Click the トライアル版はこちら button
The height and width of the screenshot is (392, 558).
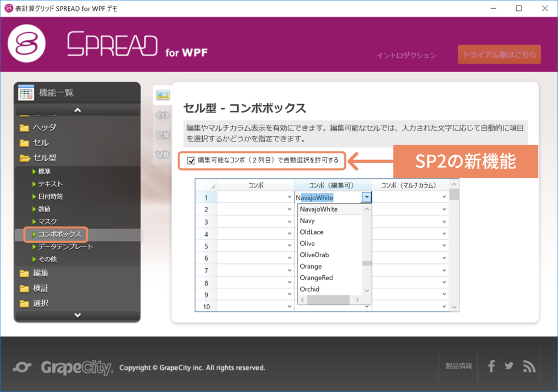click(499, 55)
